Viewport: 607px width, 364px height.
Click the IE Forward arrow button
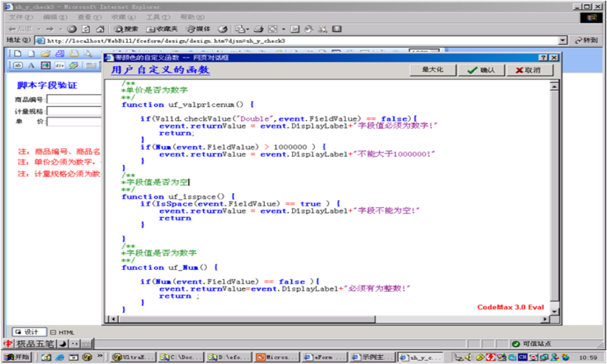tap(50, 29)
